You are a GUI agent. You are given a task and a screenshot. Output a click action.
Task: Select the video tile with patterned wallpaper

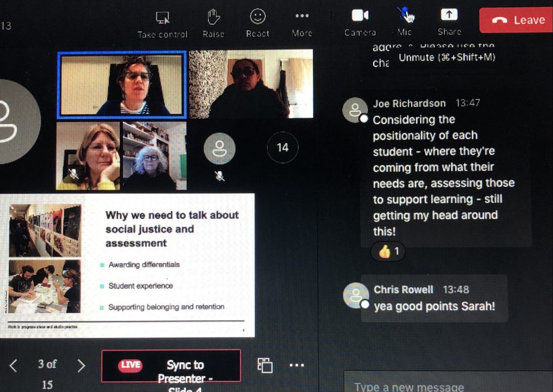point(251,84)
